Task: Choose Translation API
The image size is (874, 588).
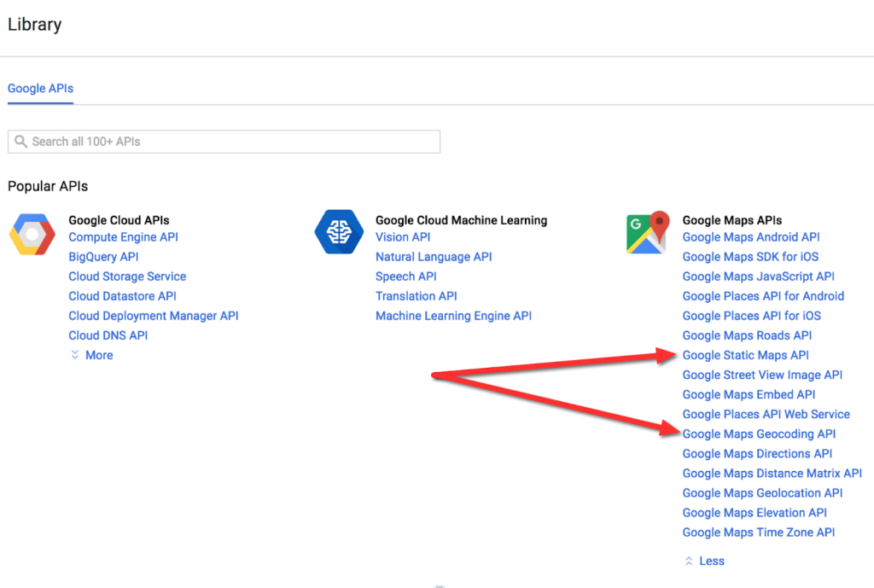Action: click(416, 296)
